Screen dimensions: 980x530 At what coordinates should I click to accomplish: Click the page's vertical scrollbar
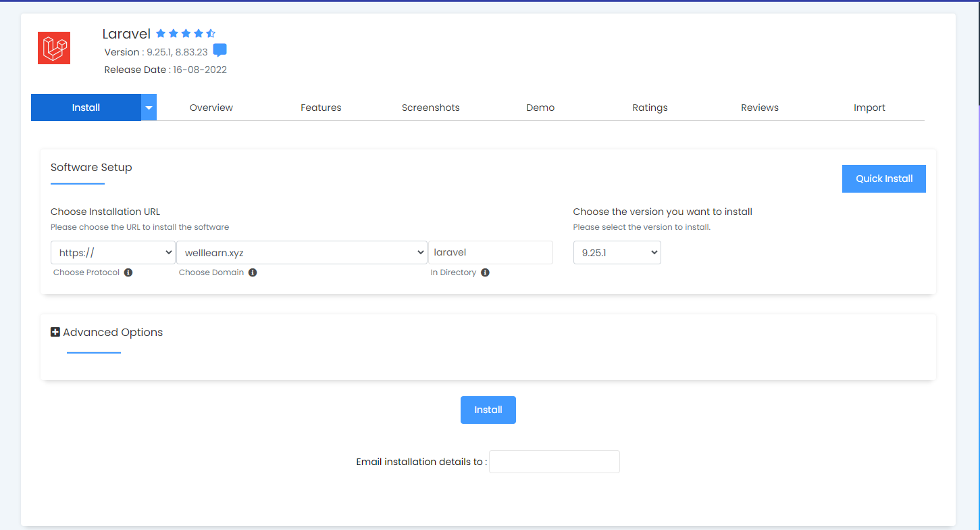tap(977, 54)
